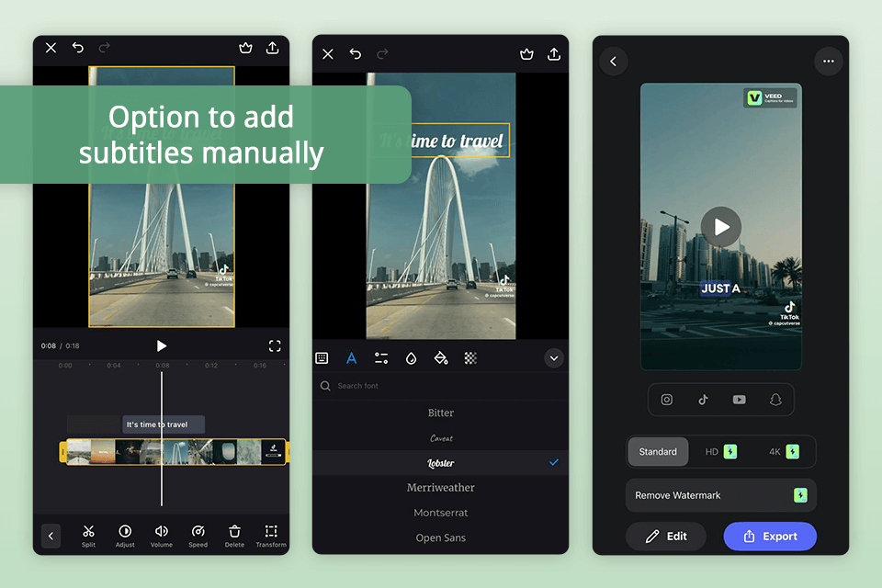
Task: Open text color droplet tab
Action: tap(412, 358)
